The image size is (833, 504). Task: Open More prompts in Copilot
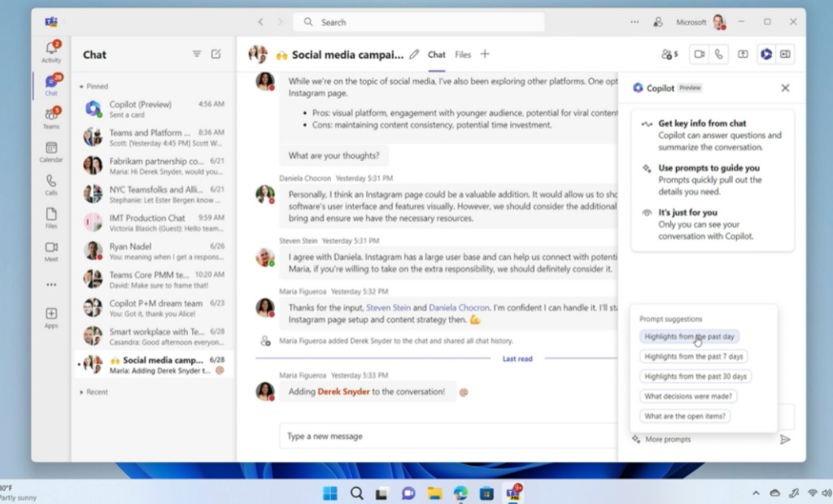pos(661,439)
